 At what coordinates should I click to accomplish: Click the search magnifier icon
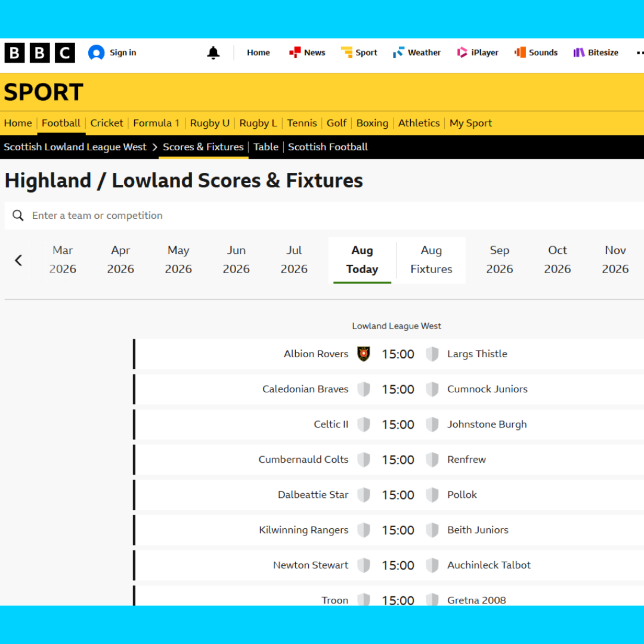pos(18,215)
